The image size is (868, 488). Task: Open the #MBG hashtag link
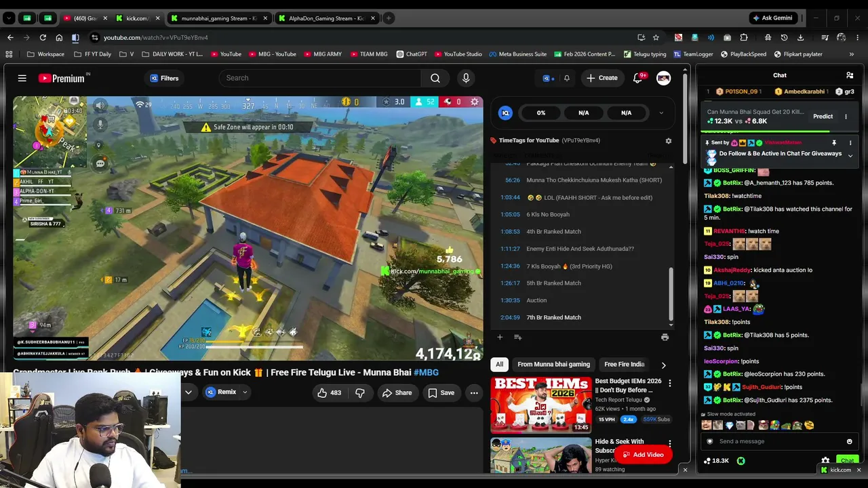[426, 372]
